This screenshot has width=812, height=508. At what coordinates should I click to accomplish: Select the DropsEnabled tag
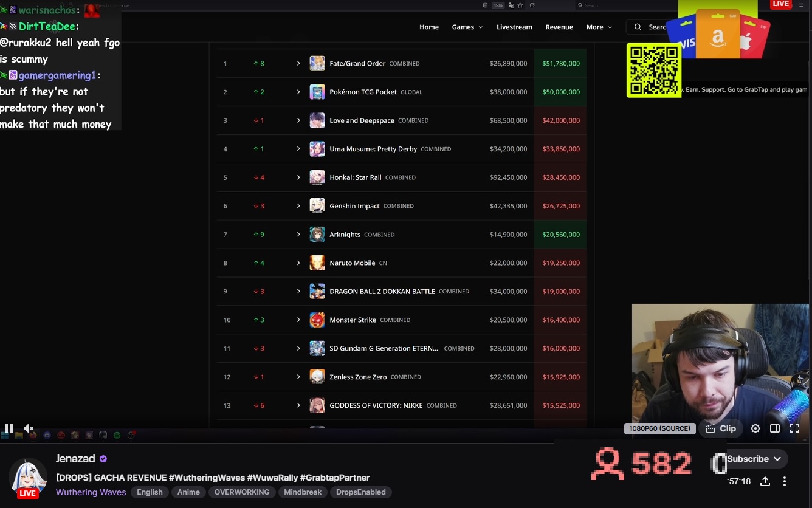point(361,492)
